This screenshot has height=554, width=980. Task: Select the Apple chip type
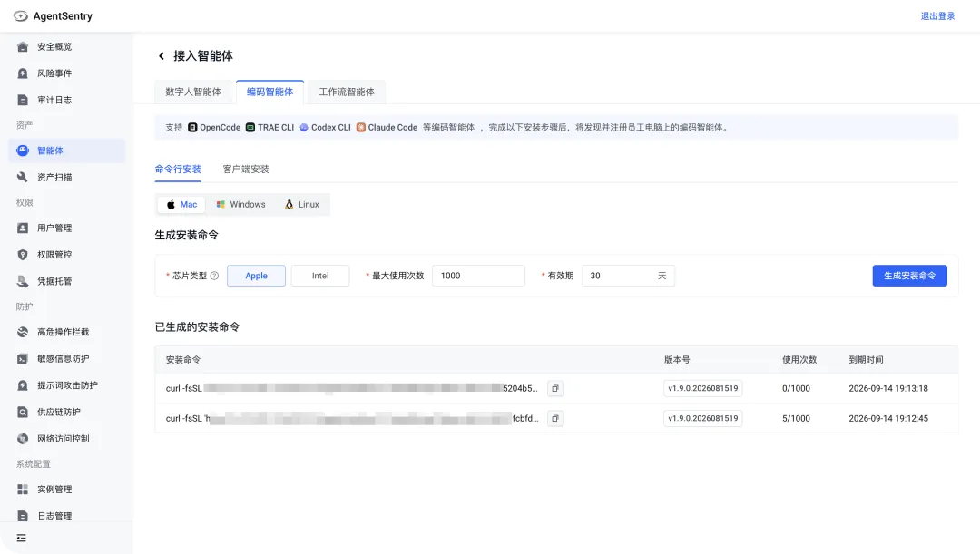(256, 276)
